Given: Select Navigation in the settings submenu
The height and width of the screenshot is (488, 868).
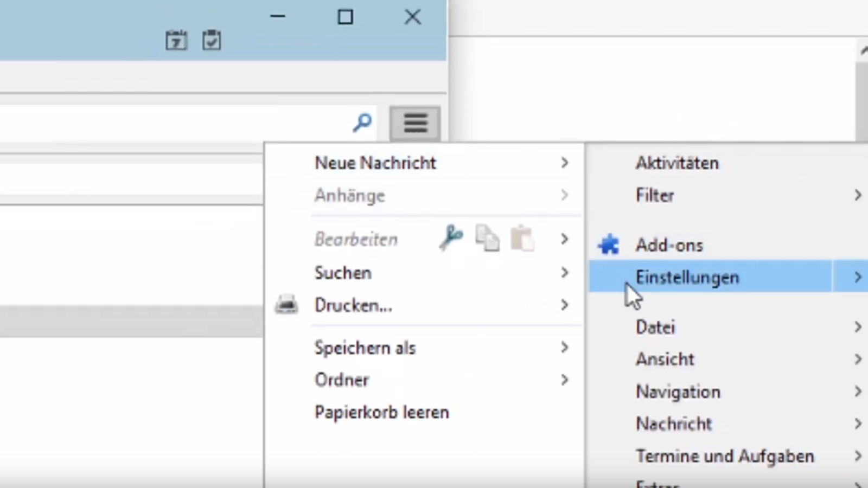Looking at the screenshot, I should pyautogui.click(x=678, y=391).
